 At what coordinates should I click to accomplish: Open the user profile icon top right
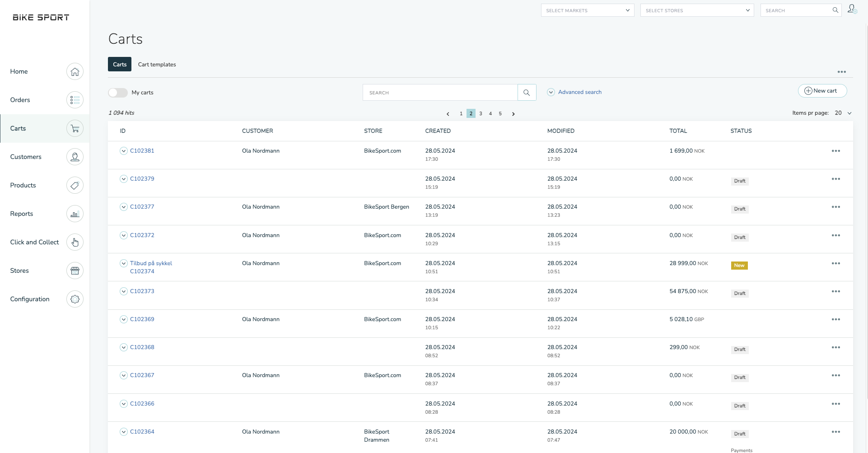click(852, 9)
